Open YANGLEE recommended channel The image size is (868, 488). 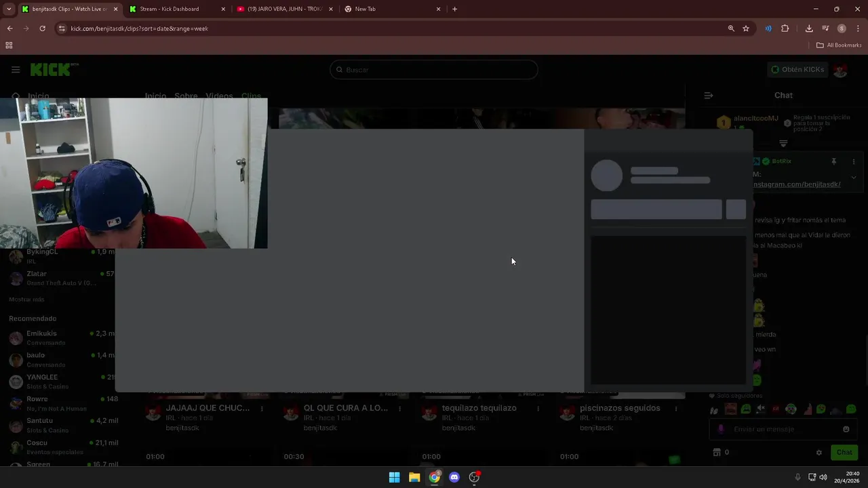coord(63,381)
